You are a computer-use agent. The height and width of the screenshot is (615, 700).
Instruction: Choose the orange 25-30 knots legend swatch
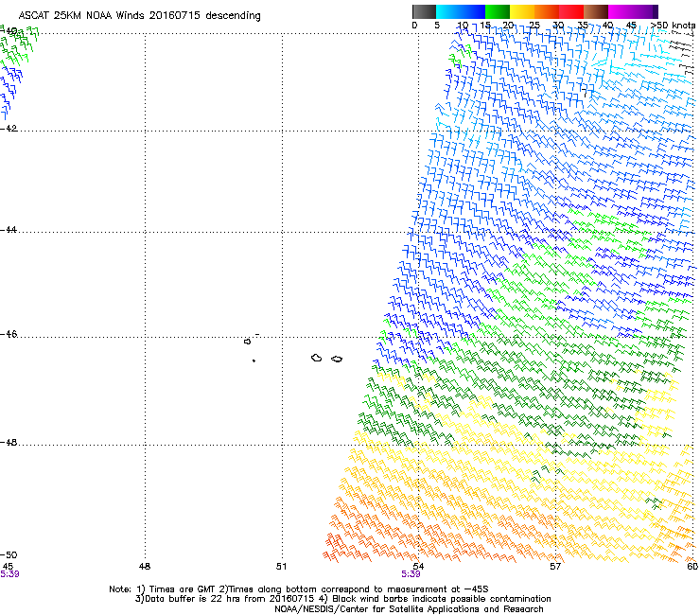pyautogui.click(x=547, y=11)
